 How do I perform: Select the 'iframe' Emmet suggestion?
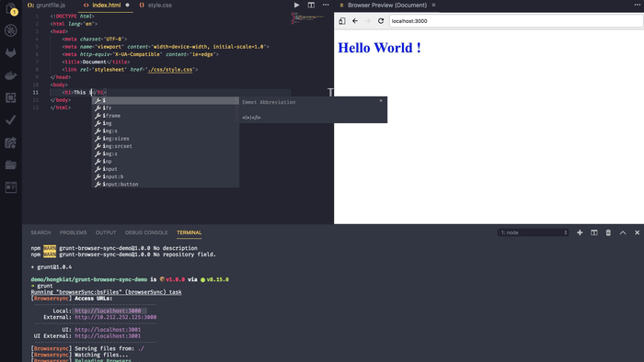click(x=165, y=116)
